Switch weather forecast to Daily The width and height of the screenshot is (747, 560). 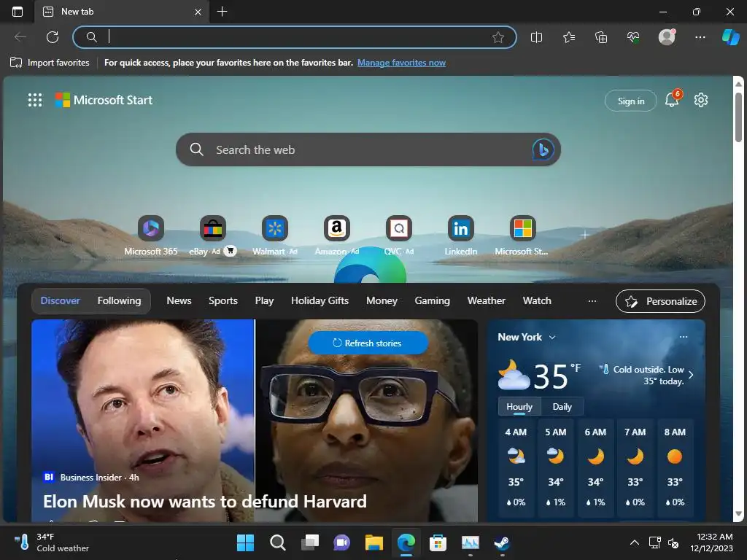[562, 407]
